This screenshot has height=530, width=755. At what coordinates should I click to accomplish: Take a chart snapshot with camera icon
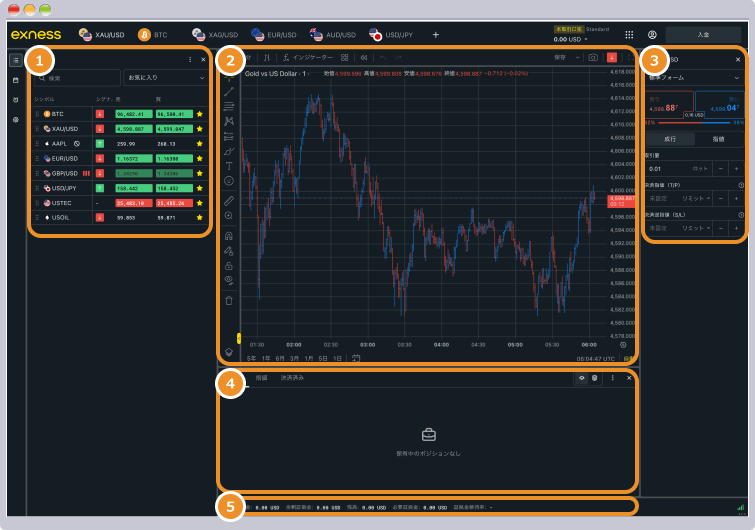pos(593,58)
